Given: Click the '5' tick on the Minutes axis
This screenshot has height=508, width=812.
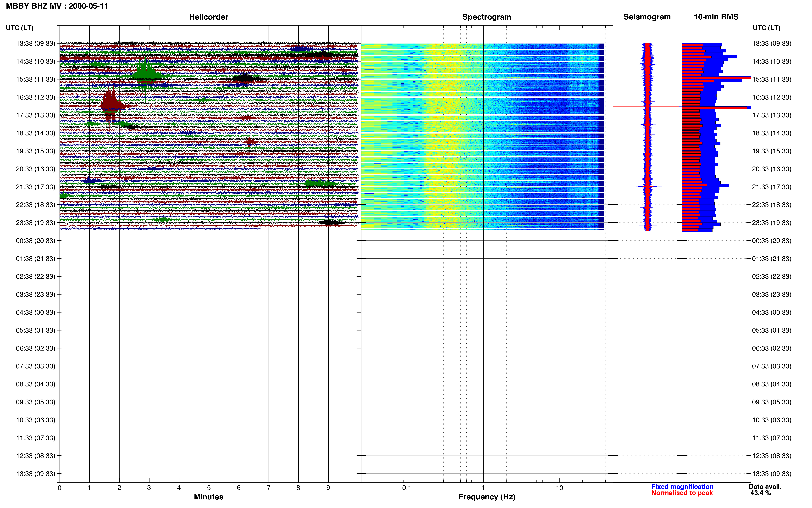Looking at the screenshot, I should coord(209,487).
